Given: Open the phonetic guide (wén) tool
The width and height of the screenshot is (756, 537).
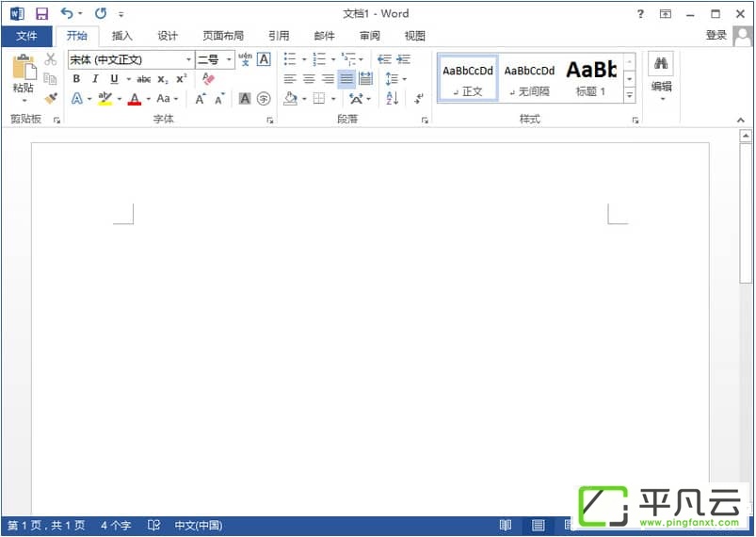Looking at the screenshot, I should coord(245,59).
